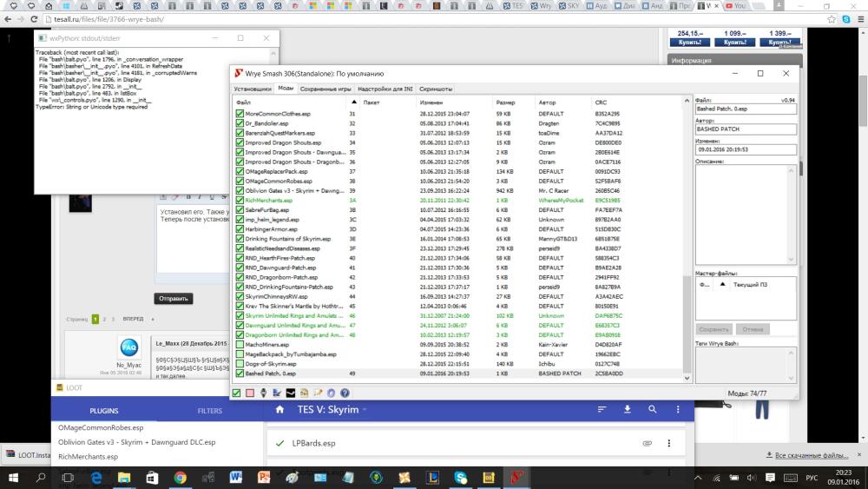Open the help question mark icon in Wrye Smash
This screenshot has height=489, width=868.
tap(345, 393)
